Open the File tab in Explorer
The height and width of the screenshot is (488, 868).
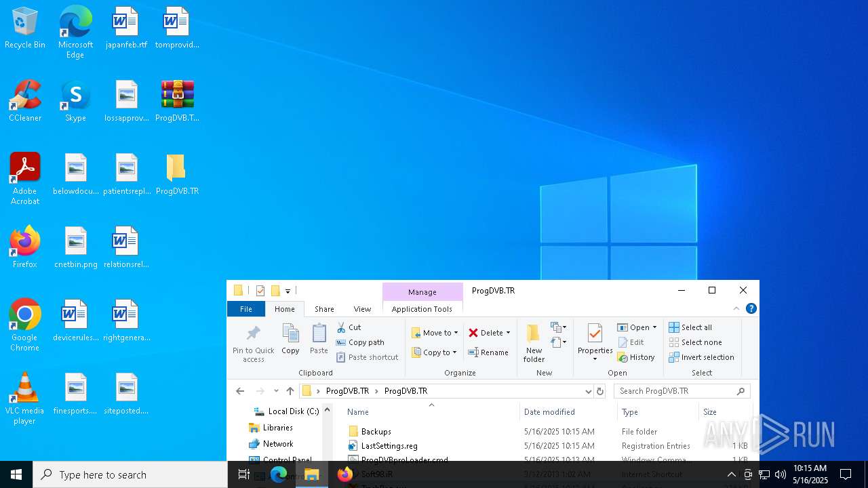(x=246, y=309)
